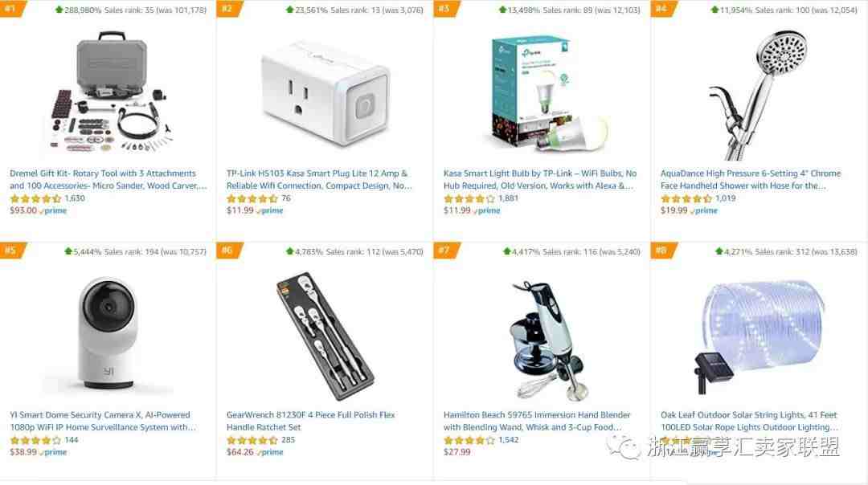Click the GearWrench ratchet set image
The image size is (868, 485).
tap(325, 335)
